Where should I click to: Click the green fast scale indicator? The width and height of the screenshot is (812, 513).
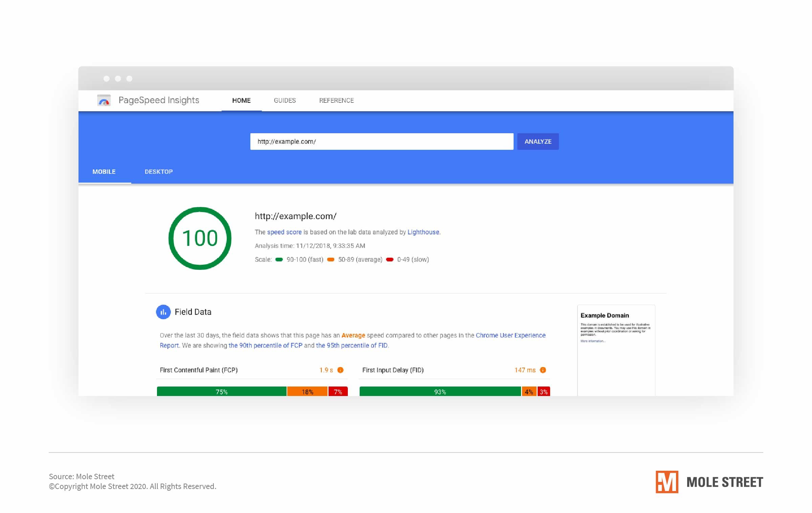point(279,259)
